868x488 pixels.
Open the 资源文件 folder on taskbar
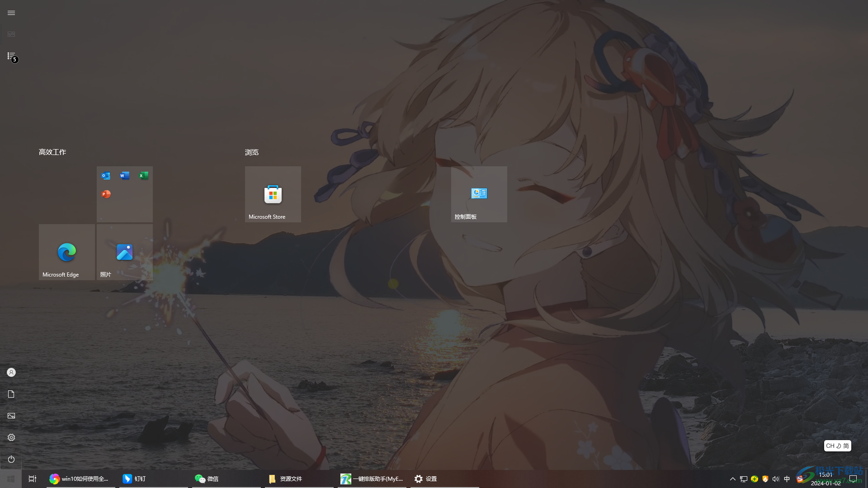click(x=299, y=479)
